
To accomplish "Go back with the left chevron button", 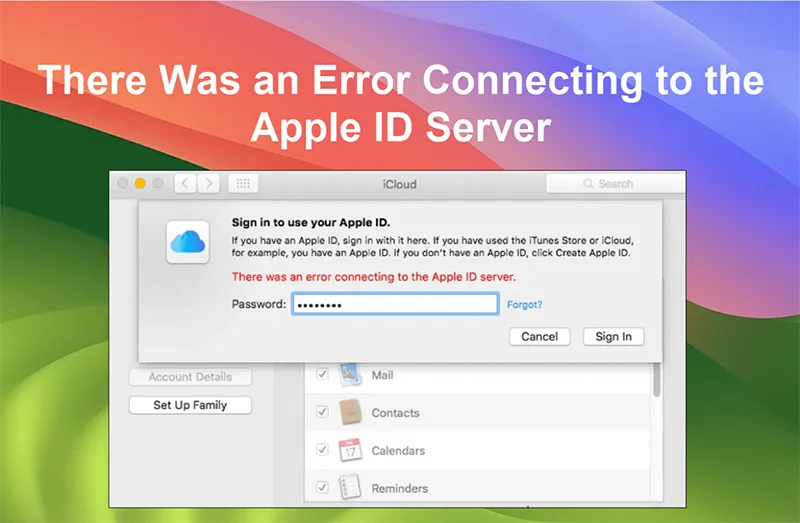I will click(x=186, y=183).
